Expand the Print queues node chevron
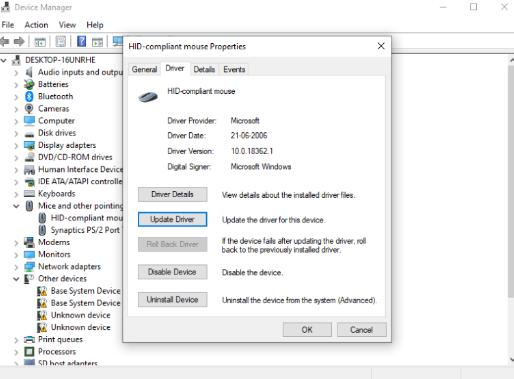 coord(16,340)
